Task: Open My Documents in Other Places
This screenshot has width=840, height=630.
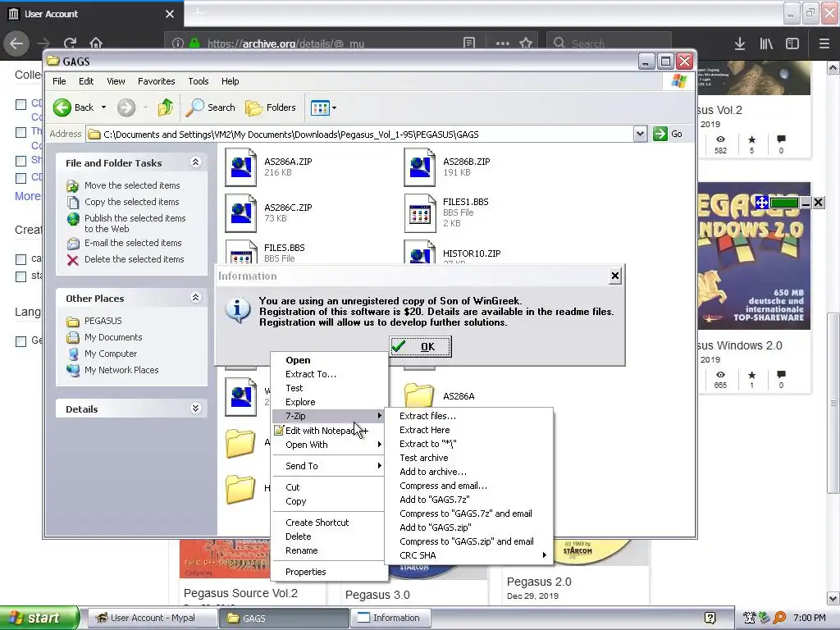Action: coord(113,337)
